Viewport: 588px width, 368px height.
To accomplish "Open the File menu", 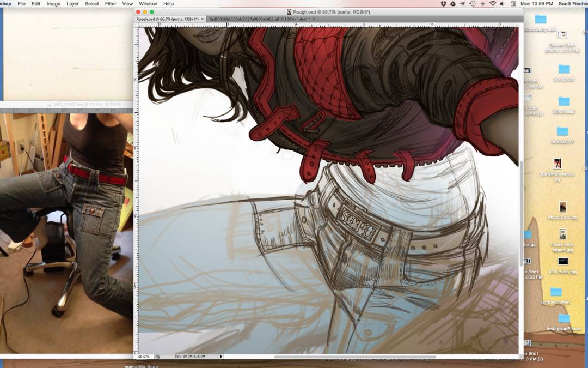I will (x=21, y=4).
